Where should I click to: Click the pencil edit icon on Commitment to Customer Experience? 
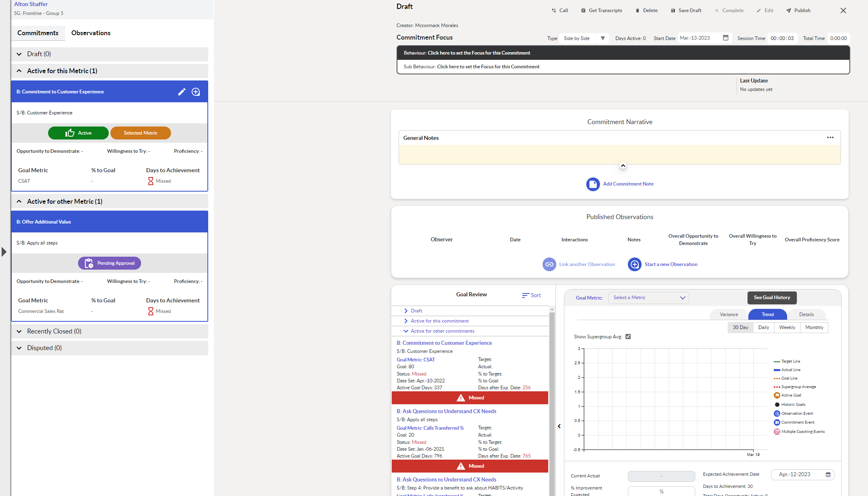click(x=182, y=92)
